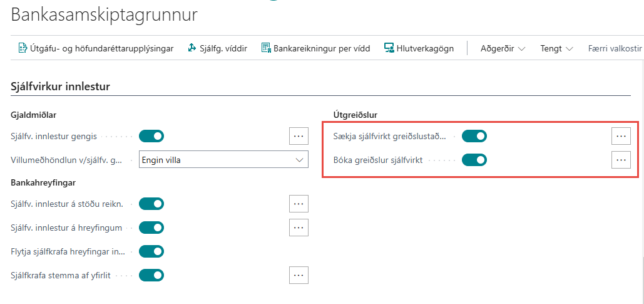This screenshot has width=644, height=304.
Task: Turn off Sjálfv. innlestur á hreyfingum
Action: [x=151, y=228]
